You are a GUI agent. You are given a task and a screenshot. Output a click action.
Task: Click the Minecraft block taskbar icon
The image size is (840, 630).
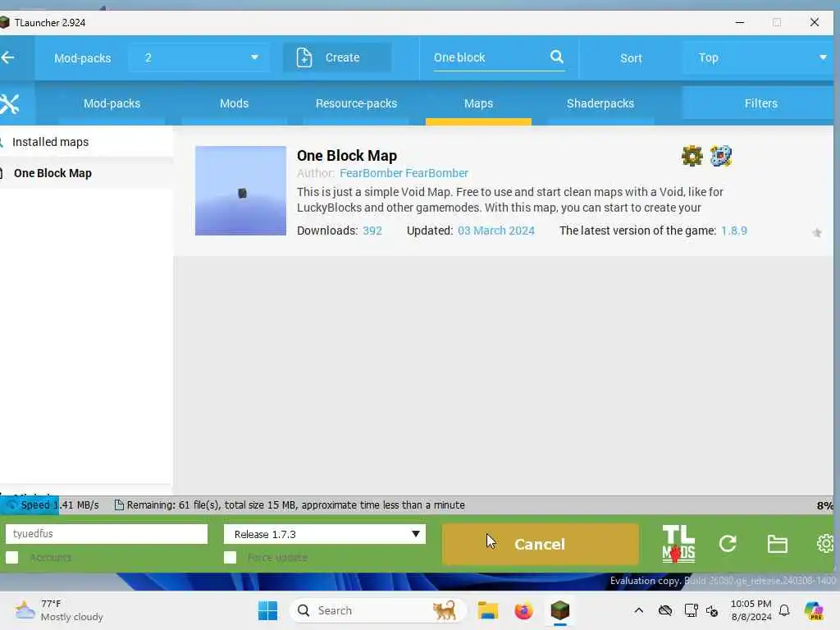click(559, 610)
